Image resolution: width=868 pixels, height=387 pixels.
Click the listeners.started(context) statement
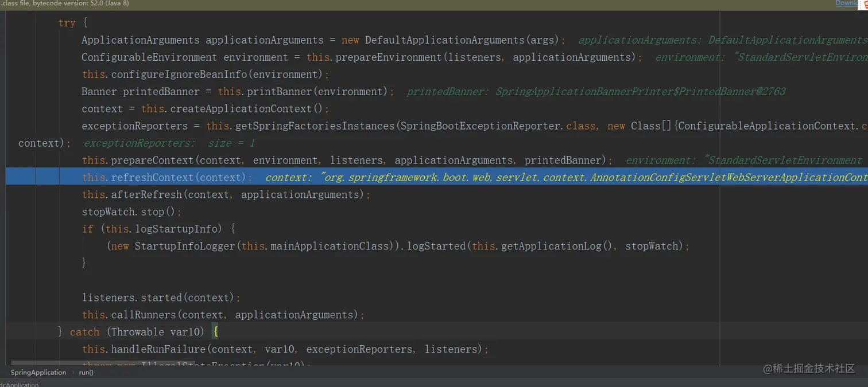tap(161, 298)
